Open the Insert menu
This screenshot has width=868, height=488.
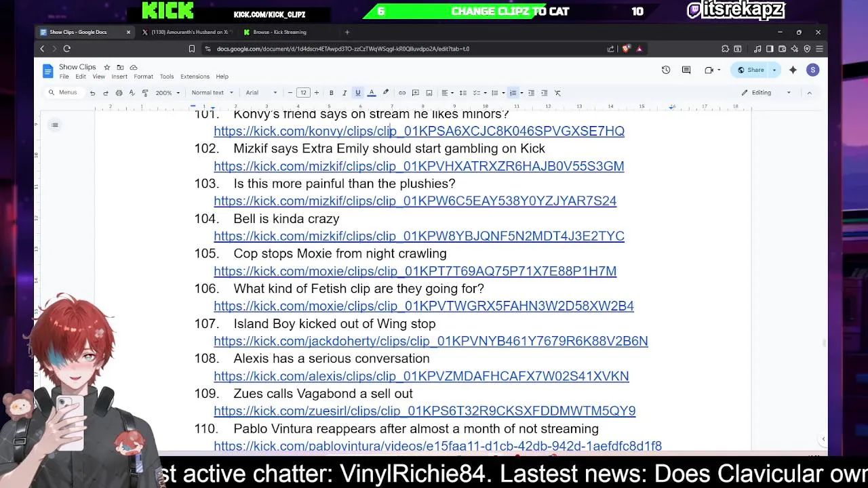tap(119, 77)
